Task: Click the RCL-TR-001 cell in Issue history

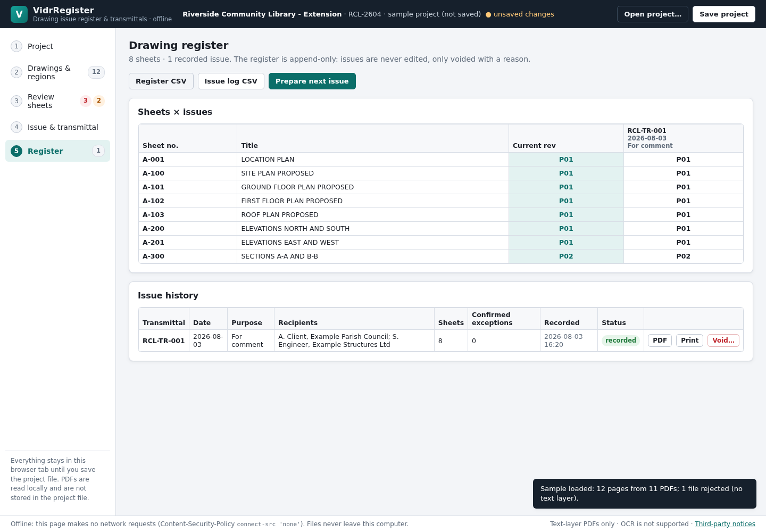Action: pyautogui.click(x=164, y=340)
